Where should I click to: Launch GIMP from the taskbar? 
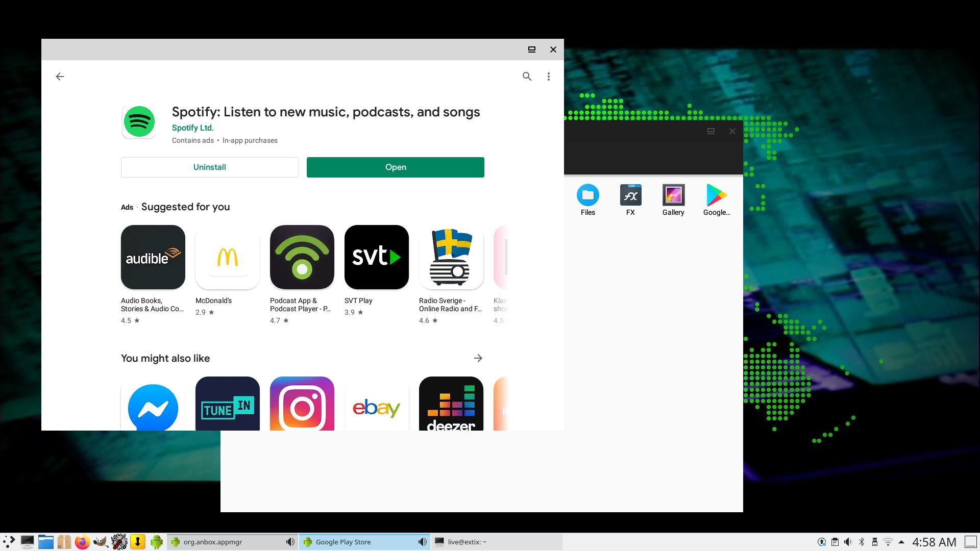(101, 542)
